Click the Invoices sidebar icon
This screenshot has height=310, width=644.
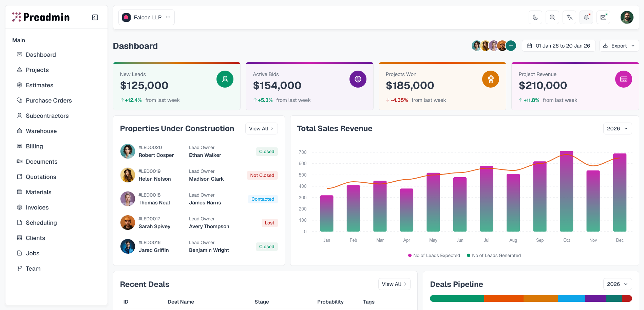(20, 207)
